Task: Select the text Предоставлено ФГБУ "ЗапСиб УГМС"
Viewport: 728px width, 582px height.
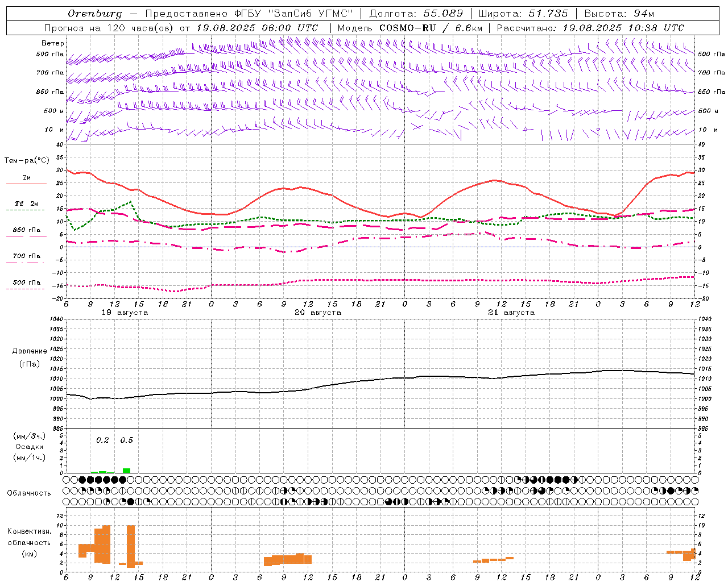Action: [249, 14]
